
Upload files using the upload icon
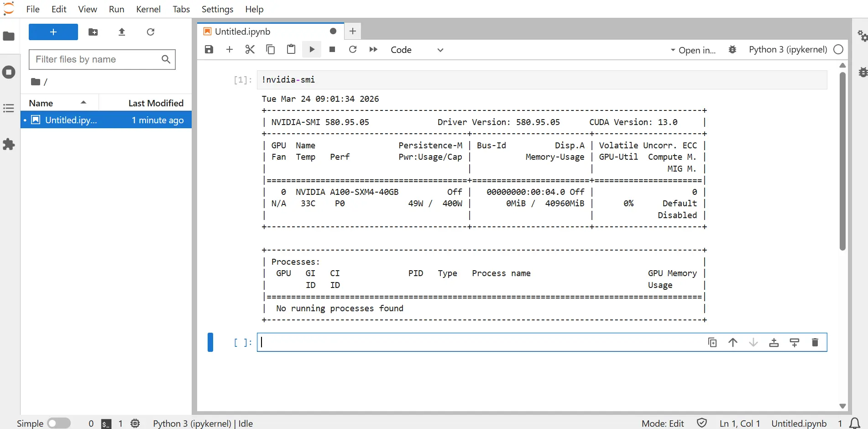[122, 32]
